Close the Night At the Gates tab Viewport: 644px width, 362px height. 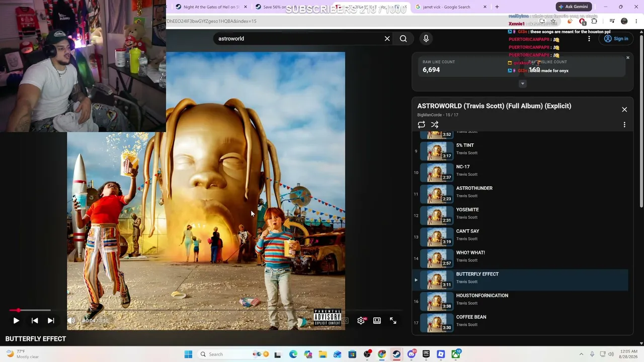pos(246,7)
